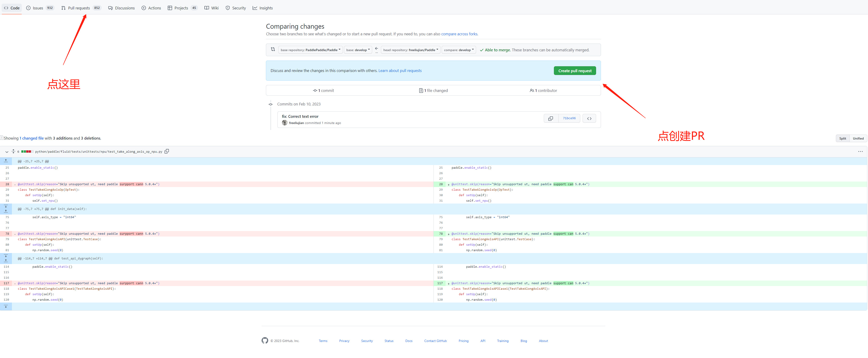Expand down before hunk @@ -114,7
Viewport: 868px width, 358px height.
(x=6, y=256)
